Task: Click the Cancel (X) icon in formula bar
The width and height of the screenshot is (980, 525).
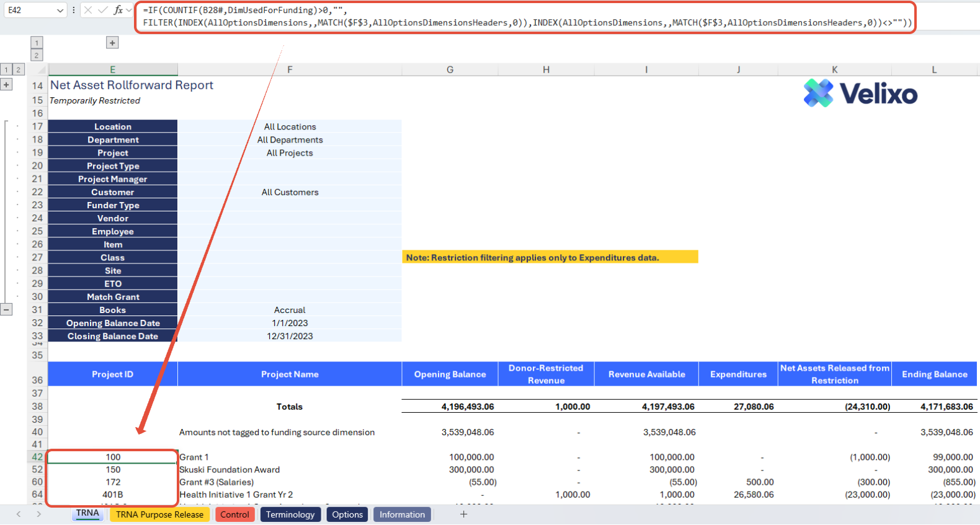Action: tap(88, 10)
